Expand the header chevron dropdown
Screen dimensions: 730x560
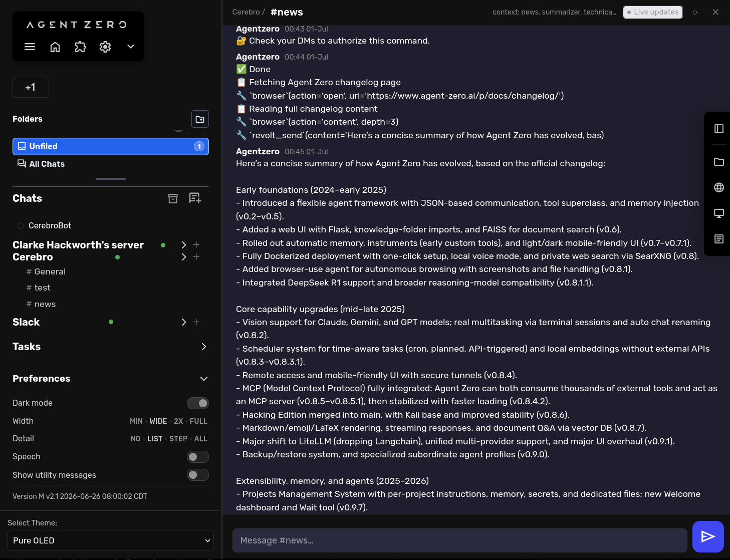point(131,47)
